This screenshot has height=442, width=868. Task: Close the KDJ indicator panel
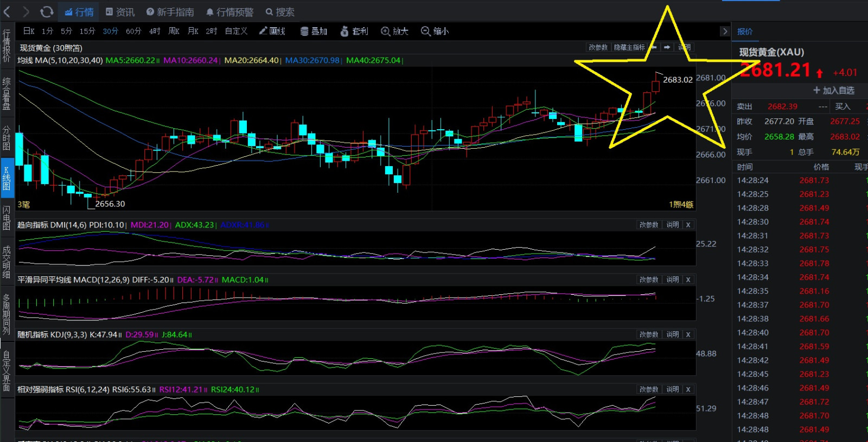(688, 334)
